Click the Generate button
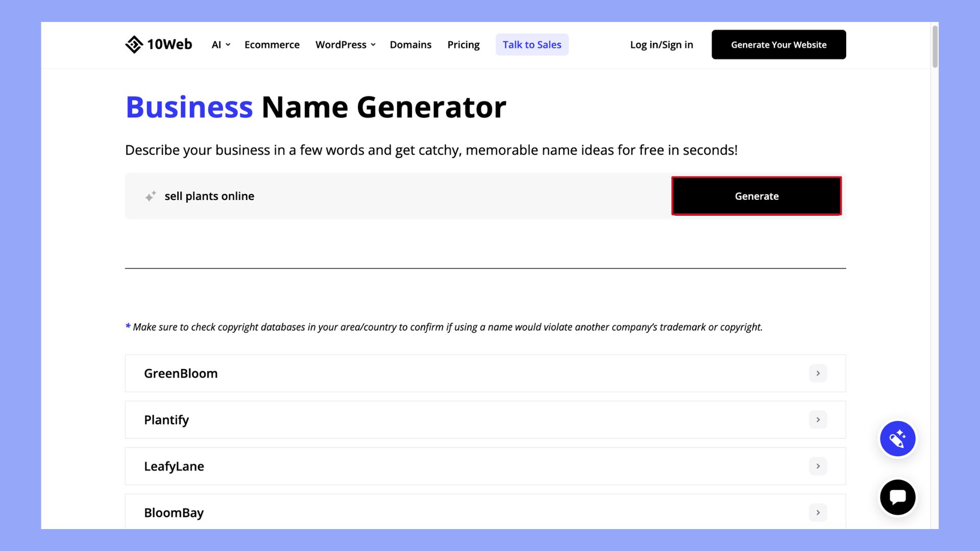Viewport: 980px width, 551px height. click(x=756, y=196)
